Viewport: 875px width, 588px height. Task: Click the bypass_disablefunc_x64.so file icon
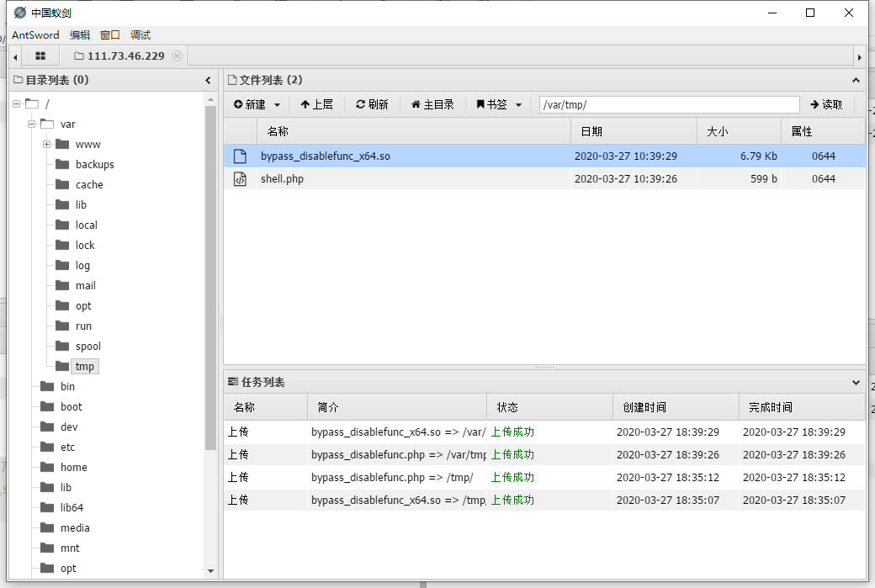pos(240,156)
